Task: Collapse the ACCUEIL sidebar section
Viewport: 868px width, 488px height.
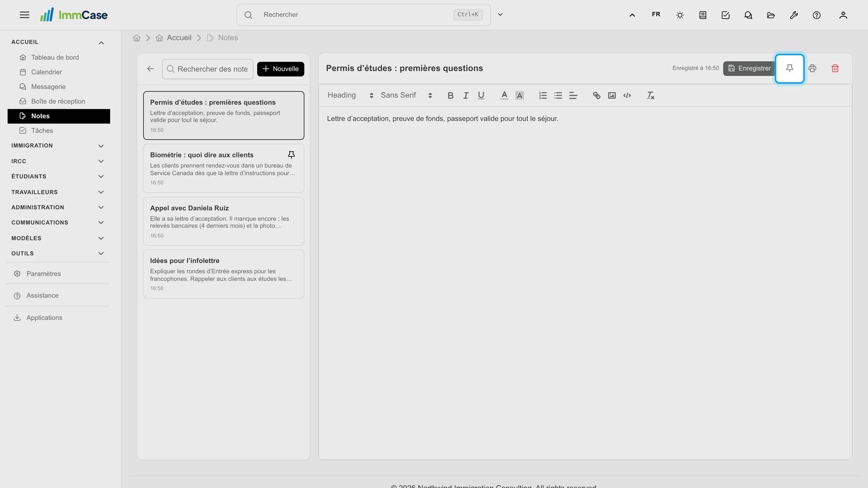Action: click(59, 42)
